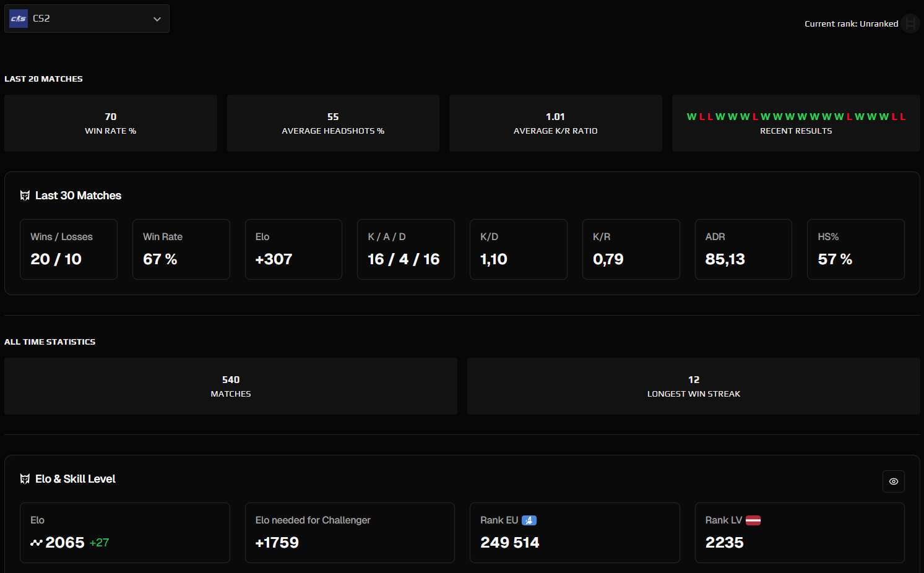
Task: Open the CS2 game selector dropdown
Action: pyautogui.click(x=87, y=19)
